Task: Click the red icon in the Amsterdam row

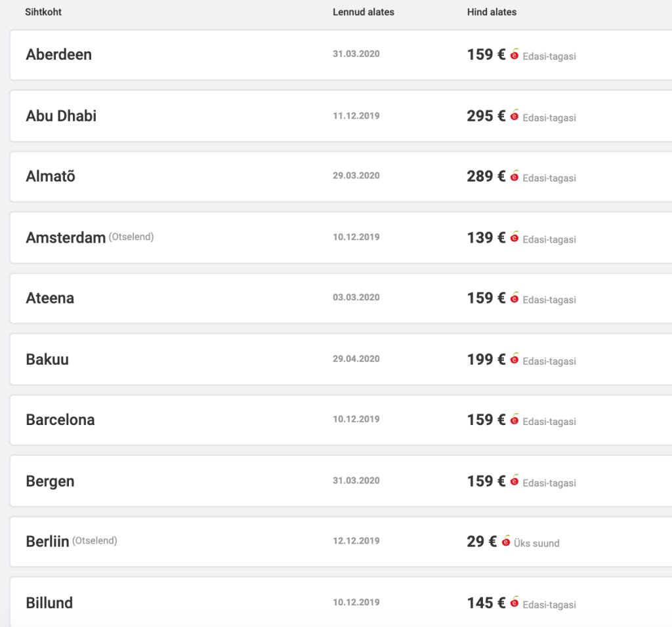Action: click(514, 238)
